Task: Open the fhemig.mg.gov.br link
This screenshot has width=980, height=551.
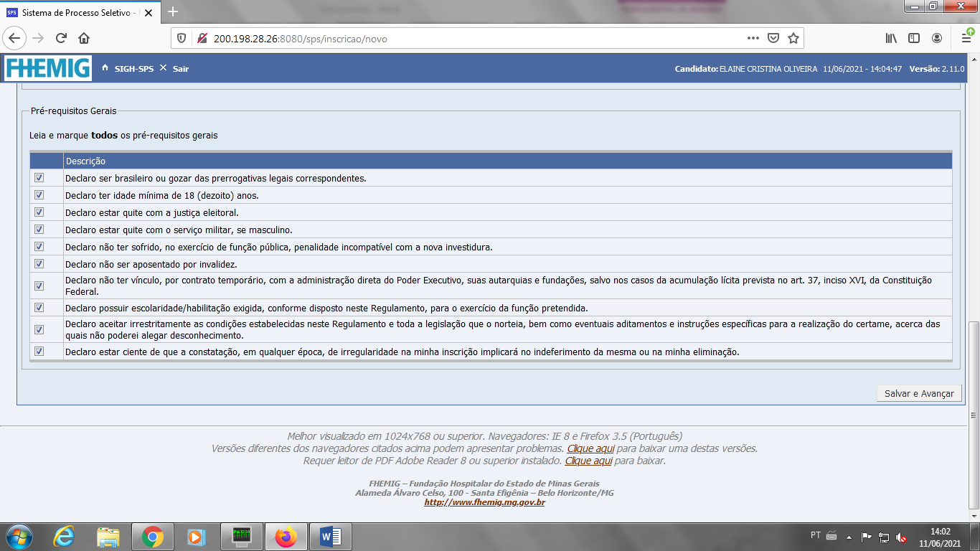Action: click(x=484, y=502)
